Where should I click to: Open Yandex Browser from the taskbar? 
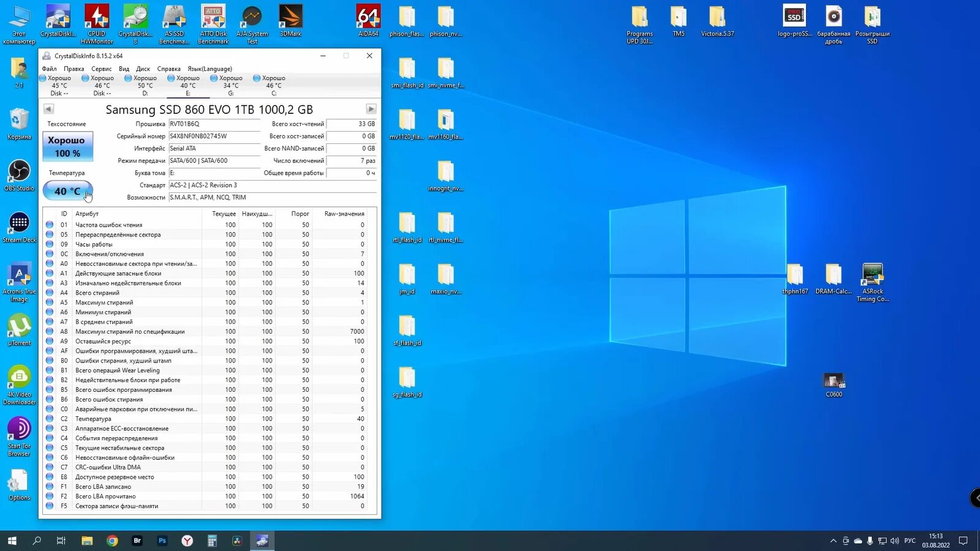pos(187,541)
